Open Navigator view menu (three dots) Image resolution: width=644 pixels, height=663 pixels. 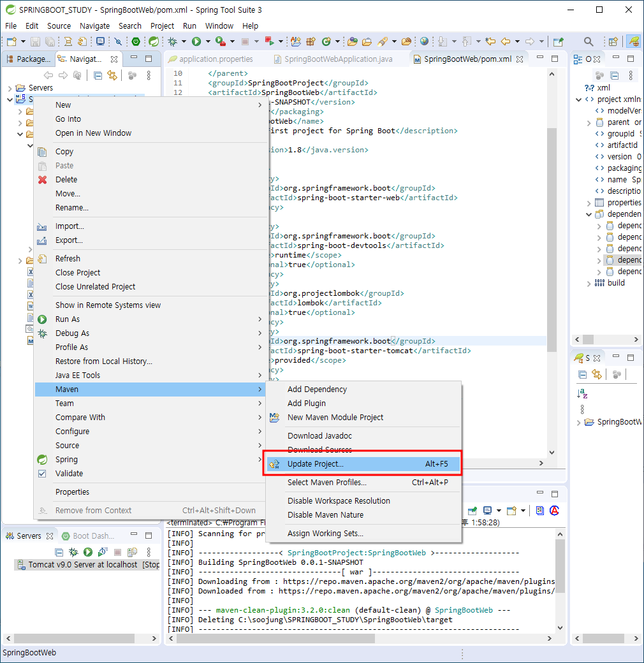[x=149, y=76]
